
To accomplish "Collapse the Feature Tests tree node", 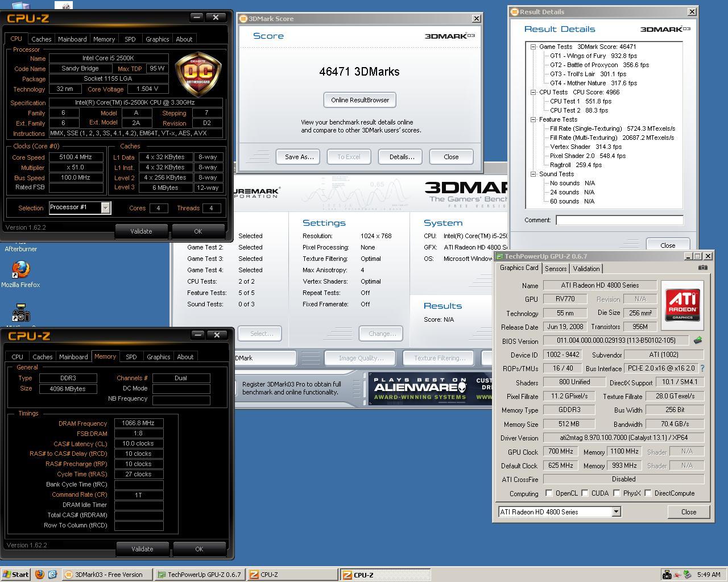I will click(533, 119).
